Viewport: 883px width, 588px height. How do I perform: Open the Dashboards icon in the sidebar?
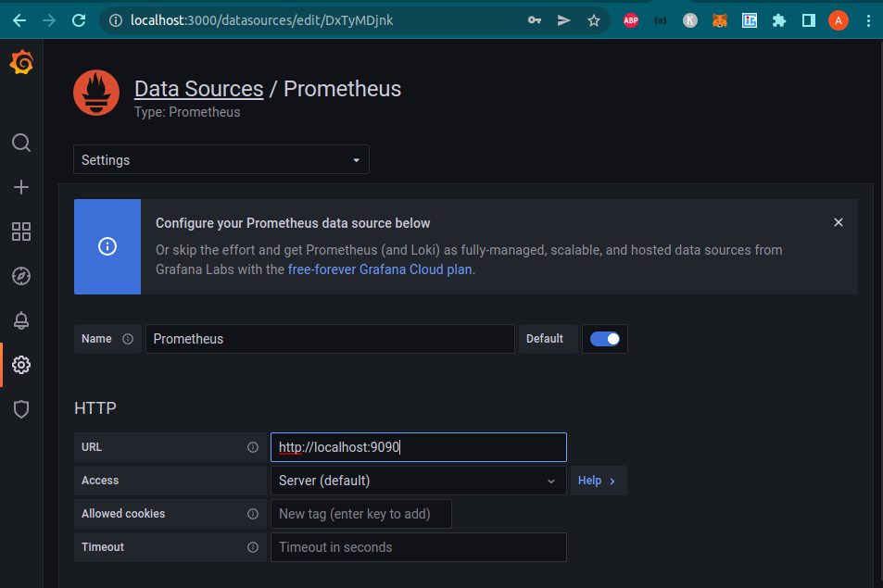(20, 231)
